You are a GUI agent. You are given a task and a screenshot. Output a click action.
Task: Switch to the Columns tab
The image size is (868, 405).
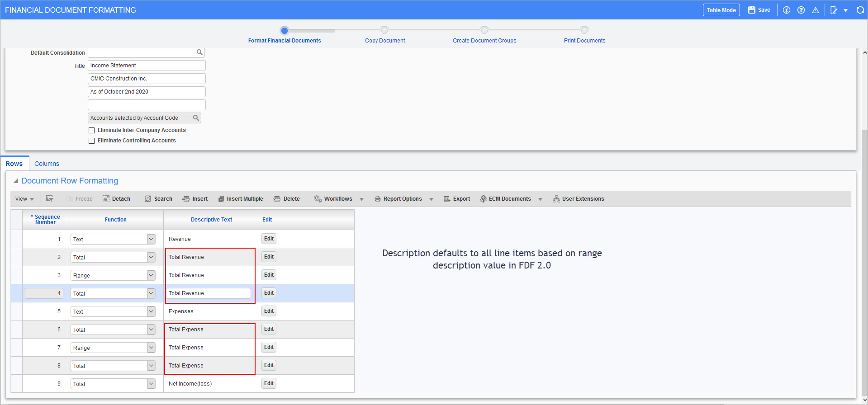tap(47, 164)
